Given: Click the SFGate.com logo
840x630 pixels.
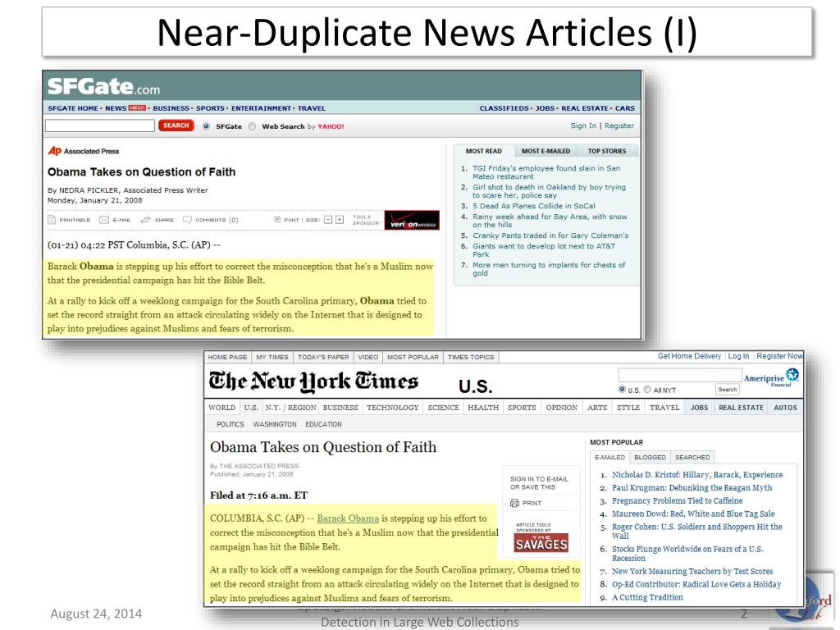Looking at the screenshot, I should point(103,85).
